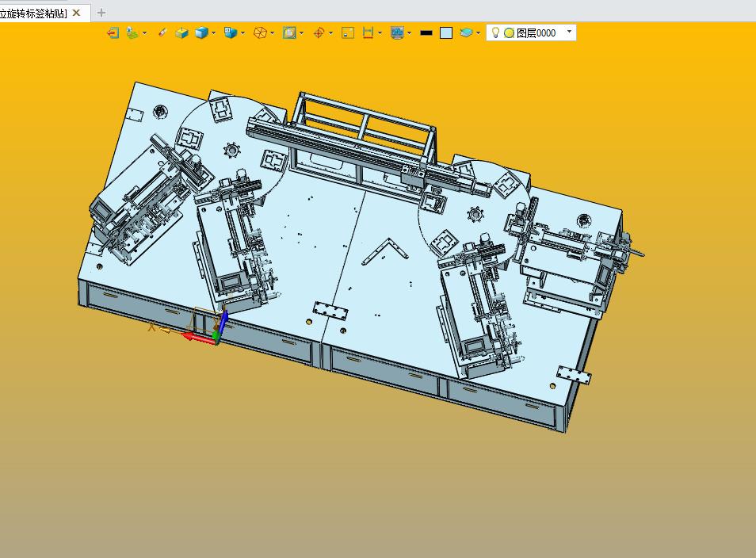Click the blue view orientation cube icon
This screenshot has width=756, height=558.
231,32
